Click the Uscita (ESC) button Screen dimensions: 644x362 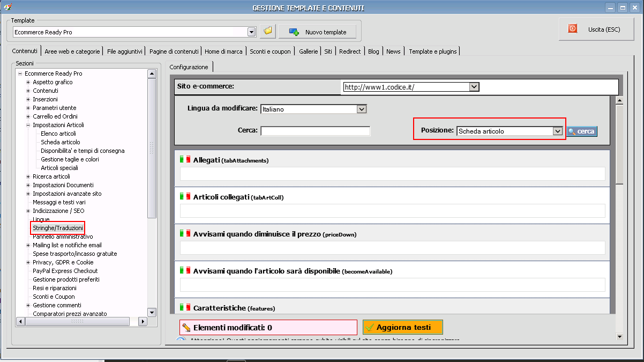pyautogui.click(x=596, y=29)
